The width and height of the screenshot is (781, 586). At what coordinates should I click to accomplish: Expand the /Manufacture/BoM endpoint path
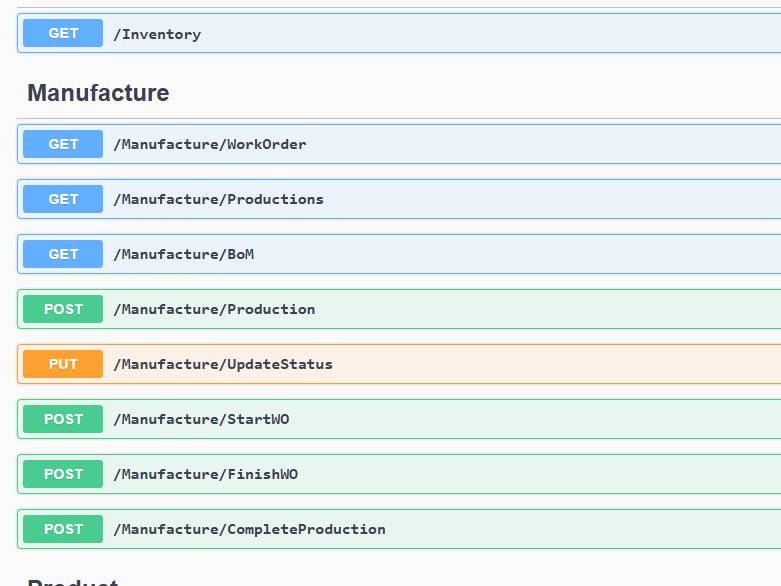pyautogui.click(x=183, y=254)
